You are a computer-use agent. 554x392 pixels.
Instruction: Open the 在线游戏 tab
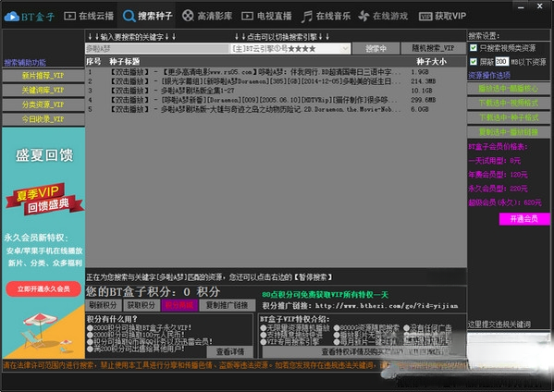(383, 16)
